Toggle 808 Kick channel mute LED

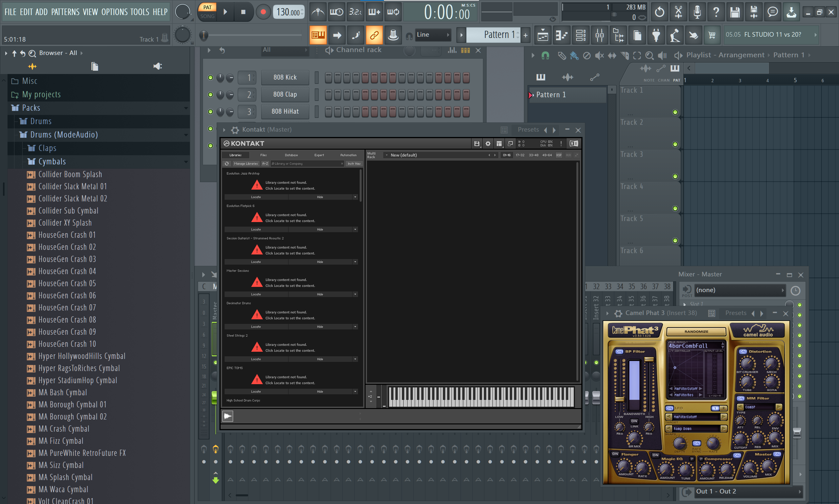tap(210, 78)
